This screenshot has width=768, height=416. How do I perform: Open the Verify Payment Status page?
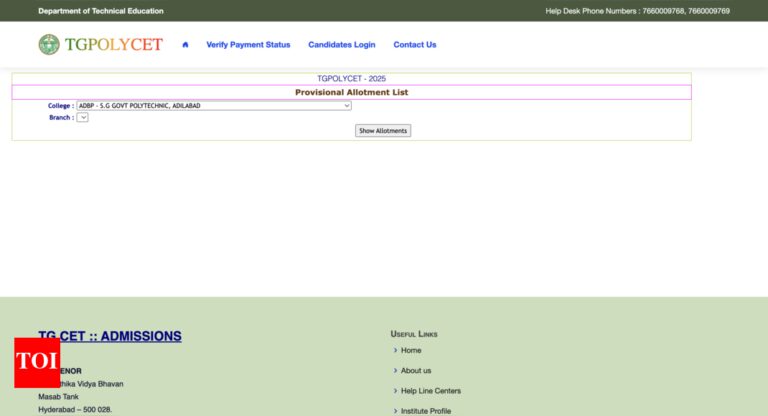(248, 45)
